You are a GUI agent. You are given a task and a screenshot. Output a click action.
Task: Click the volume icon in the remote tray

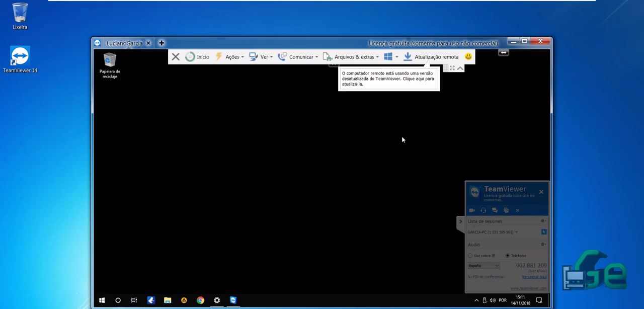(492, 300)
